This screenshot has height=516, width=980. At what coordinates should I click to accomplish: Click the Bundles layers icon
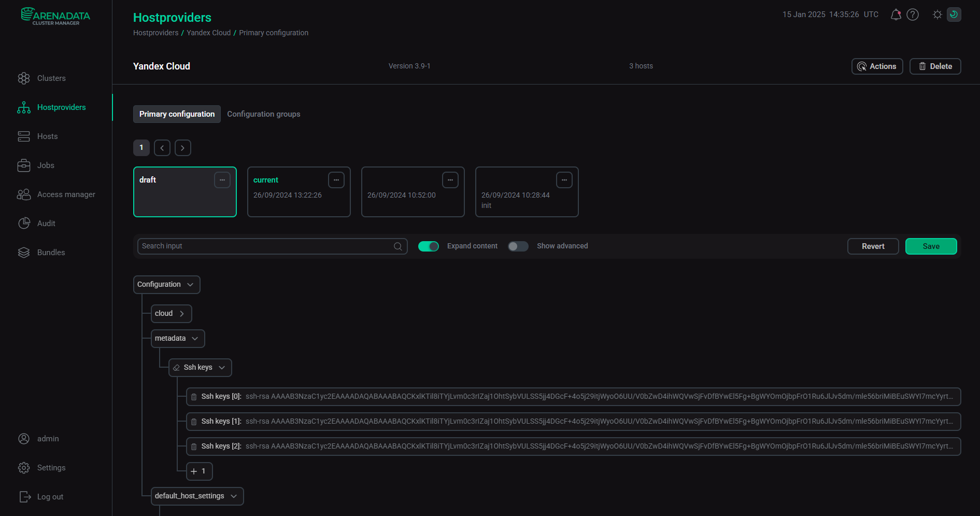tap(24, 253)
